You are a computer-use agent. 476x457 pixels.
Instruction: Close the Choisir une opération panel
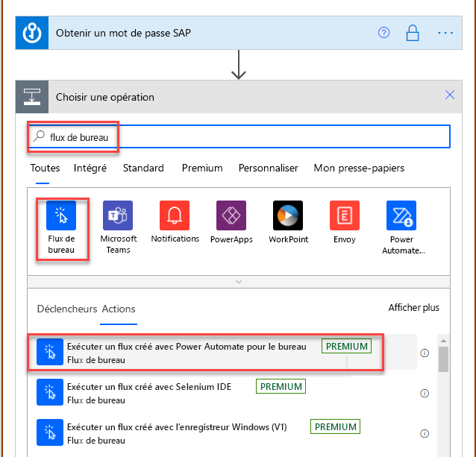(450, 95)
